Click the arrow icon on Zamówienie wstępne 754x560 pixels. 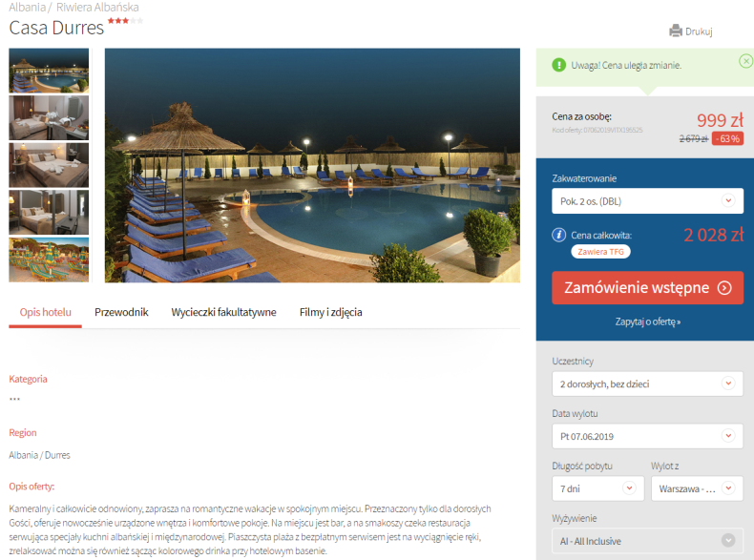724,287
